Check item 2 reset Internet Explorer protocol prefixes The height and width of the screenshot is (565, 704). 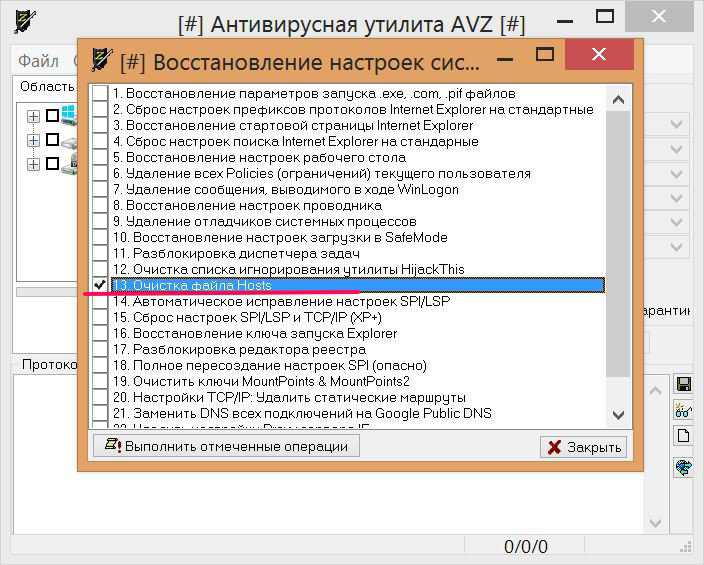[100, 110]
